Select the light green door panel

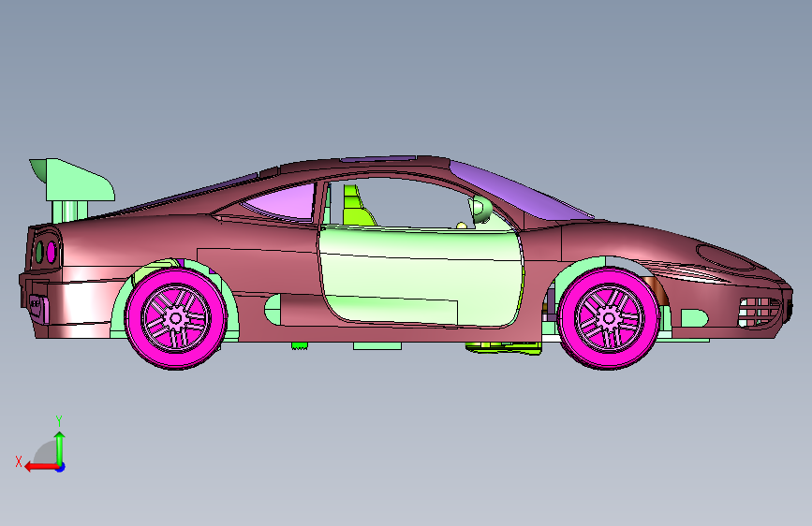[x=421, y=278]
